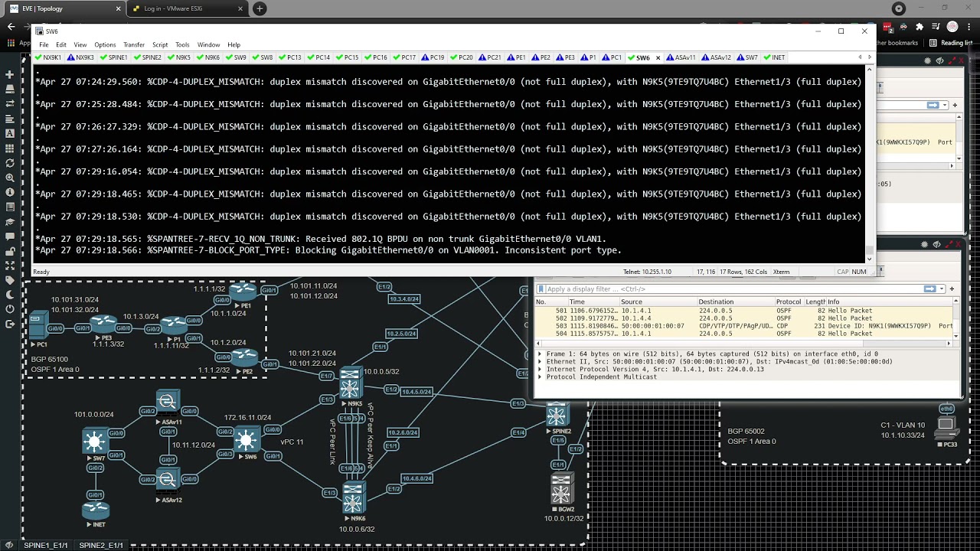This screenshot has width=980, height=551.
Task: Select the SW7 switch node in topology
Action: 95,441
